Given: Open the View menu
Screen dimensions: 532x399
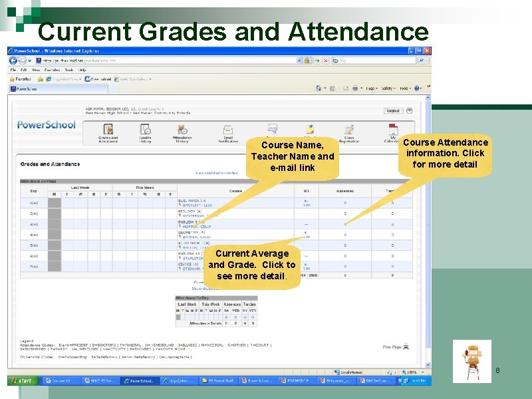Looking at the screenshot, I should coord(36,70).
